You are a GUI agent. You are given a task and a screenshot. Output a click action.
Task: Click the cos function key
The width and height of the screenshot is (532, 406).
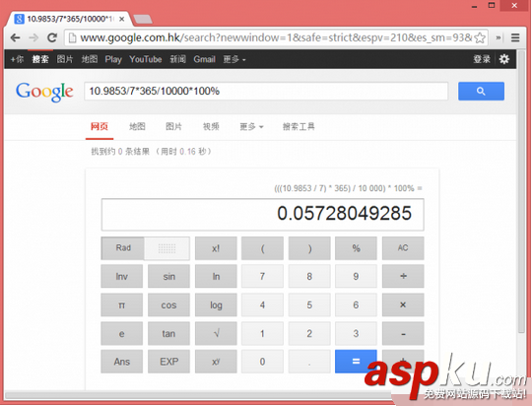click(x=169, y=305)
